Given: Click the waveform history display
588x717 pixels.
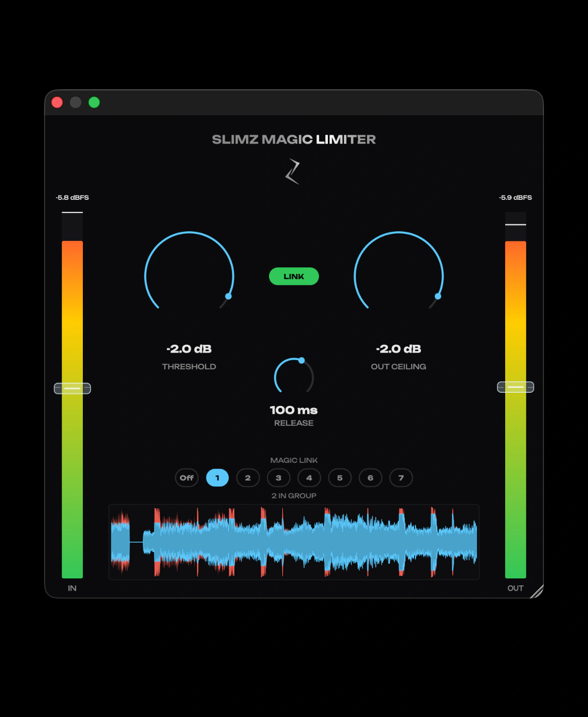Looking at the screenshot, I should coord(294,542).
